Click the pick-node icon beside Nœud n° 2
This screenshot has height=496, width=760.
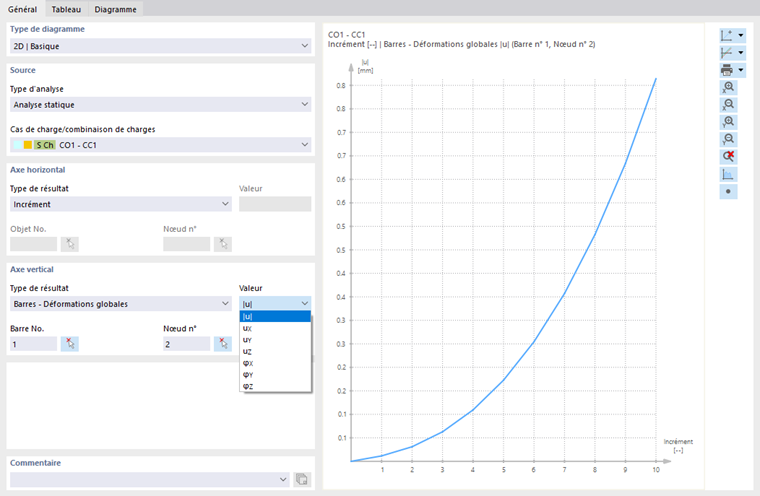(223, 344)
